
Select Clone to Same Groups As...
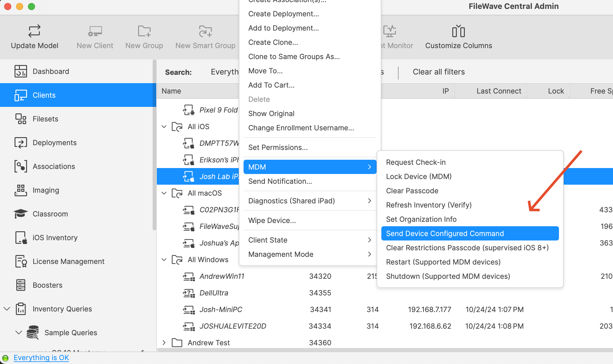click(x=310, y=57)
